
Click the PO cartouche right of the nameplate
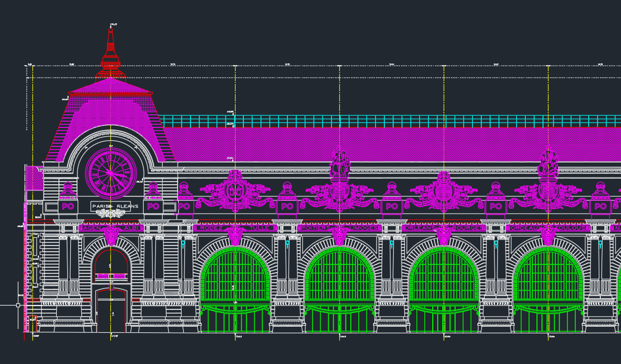pos(153,205)
